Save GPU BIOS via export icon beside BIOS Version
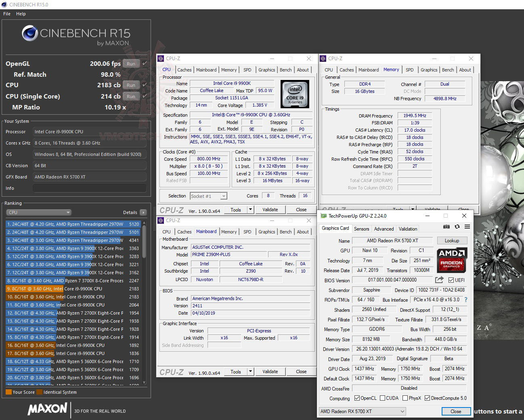Screen dimensions: 524x420 (x=439, y=280)
